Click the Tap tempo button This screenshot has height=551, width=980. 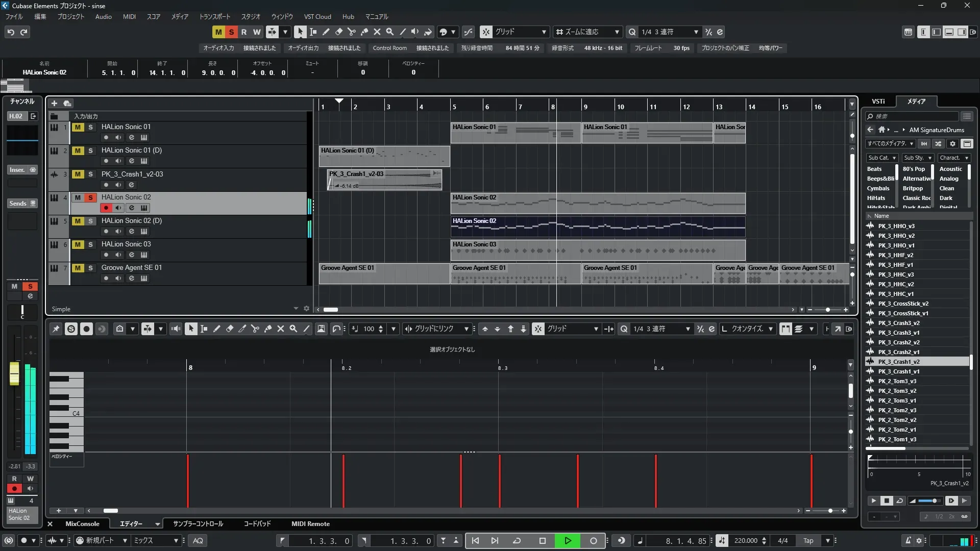[x=808, y=541]
